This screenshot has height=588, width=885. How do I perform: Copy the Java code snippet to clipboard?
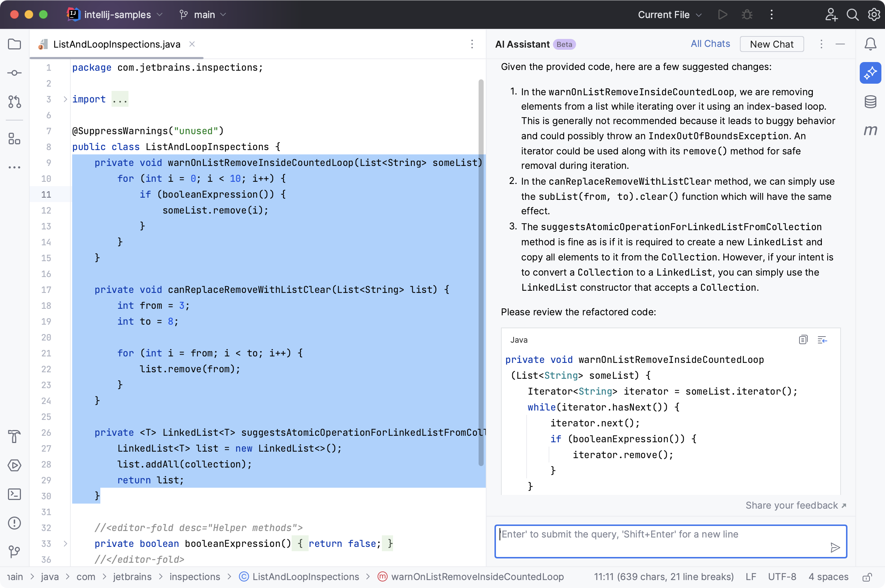(x=803, y=340)
